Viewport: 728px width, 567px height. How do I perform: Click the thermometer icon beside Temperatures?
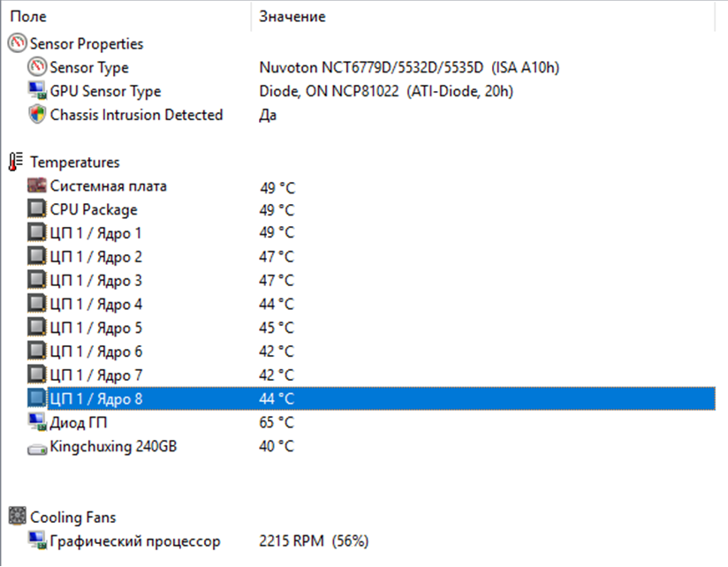tap(16, 162)
